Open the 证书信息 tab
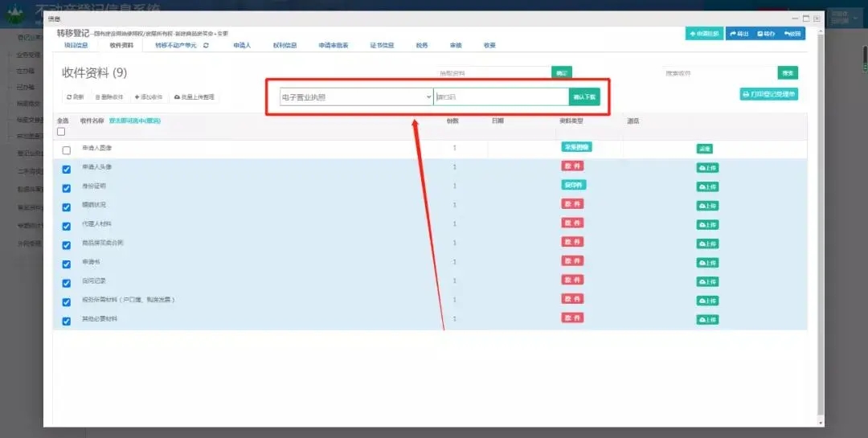Screen dimensions: 868x438 point(382,46)
